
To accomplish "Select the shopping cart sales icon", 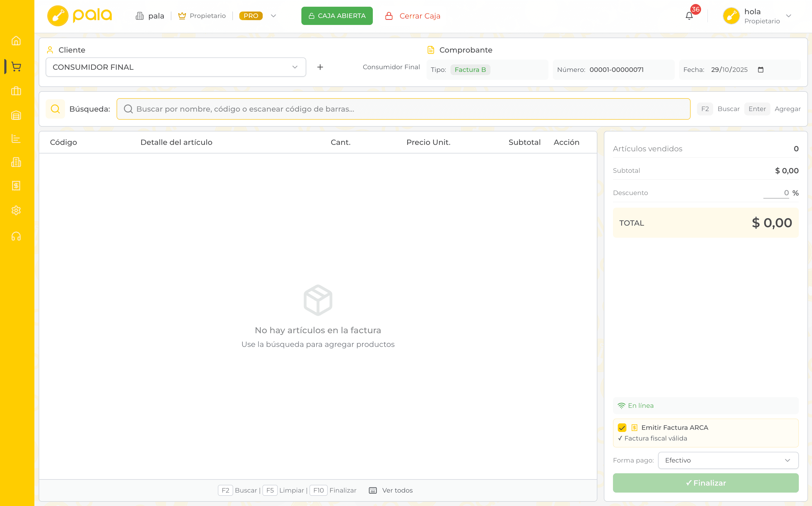I will (16, 66).
